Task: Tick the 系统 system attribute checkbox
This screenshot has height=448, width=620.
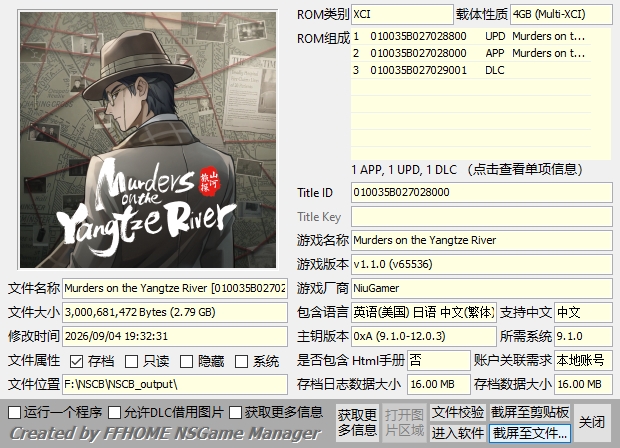Action: pyautogui.click(x=241, y=361)
